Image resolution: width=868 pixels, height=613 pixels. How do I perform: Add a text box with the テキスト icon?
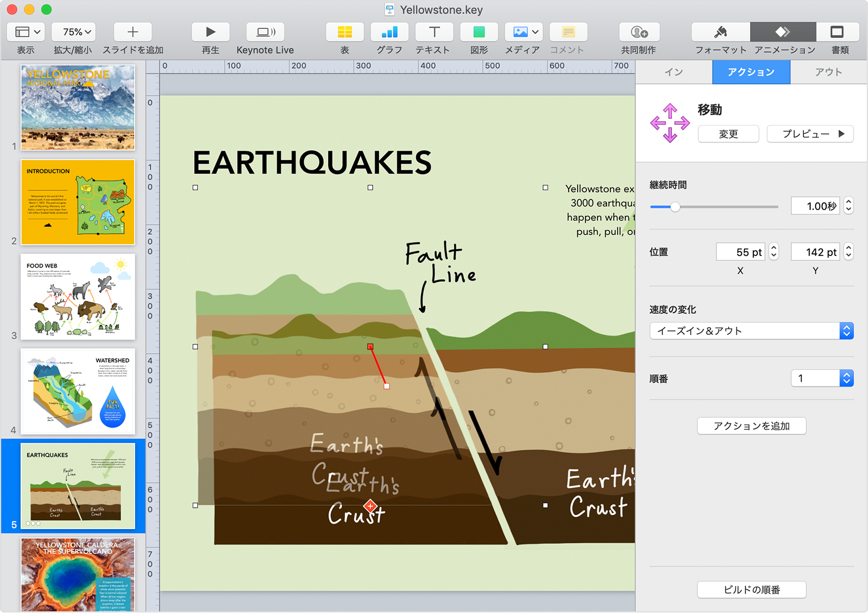tap(434, 32)
